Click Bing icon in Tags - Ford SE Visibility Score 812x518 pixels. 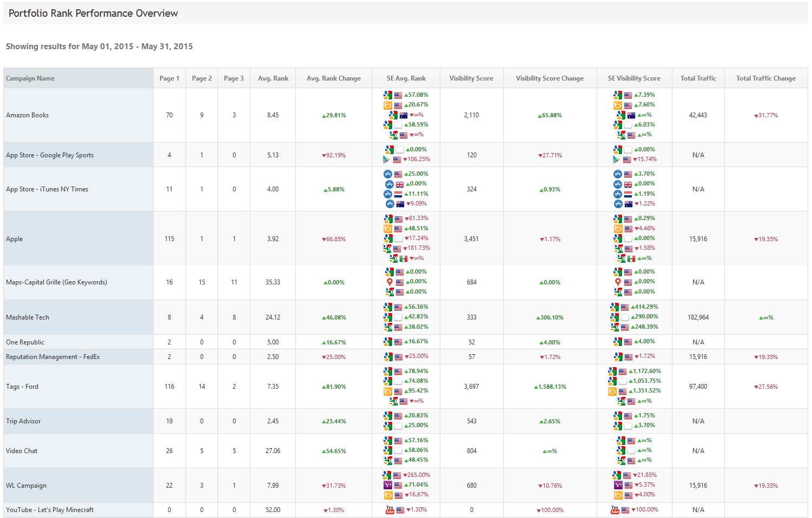(x=612, y=391)
